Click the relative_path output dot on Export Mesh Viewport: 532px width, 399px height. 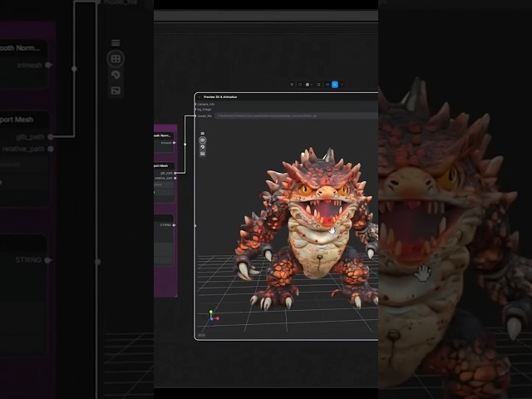point(175,178)
